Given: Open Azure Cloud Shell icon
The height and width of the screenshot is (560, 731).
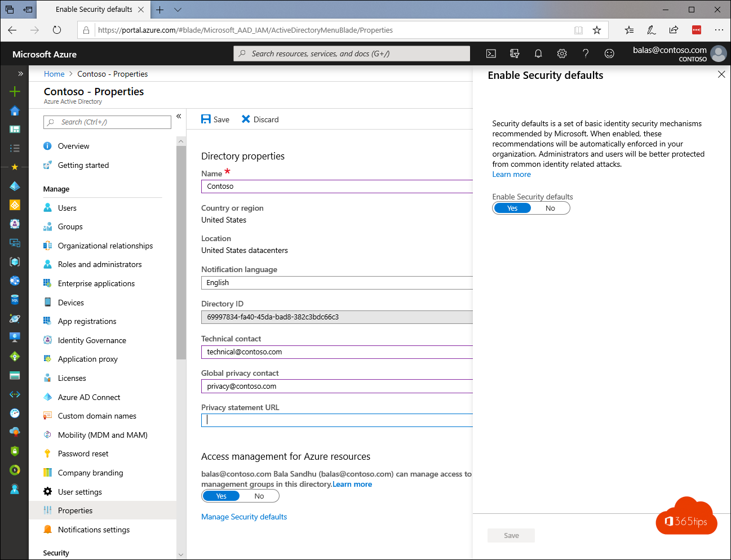Looking at the screenshot, I should (491, 54).
